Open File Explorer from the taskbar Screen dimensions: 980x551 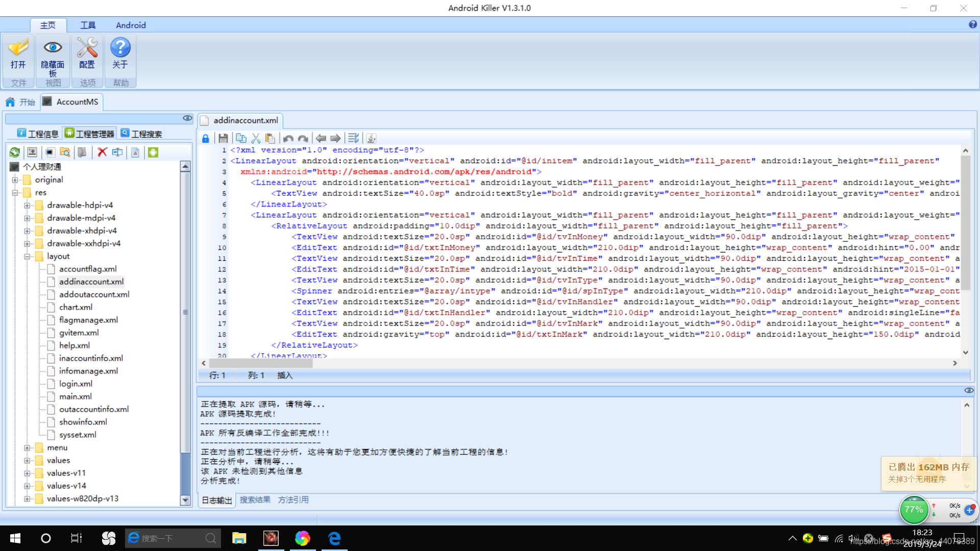pyautogui.click(x=239, y=538)
